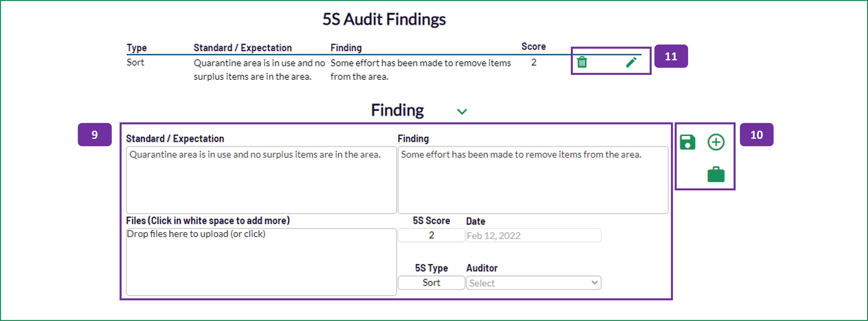Click into the Standard / Expectation text area
Screen dimensions: 868x321
coord(261,180)
